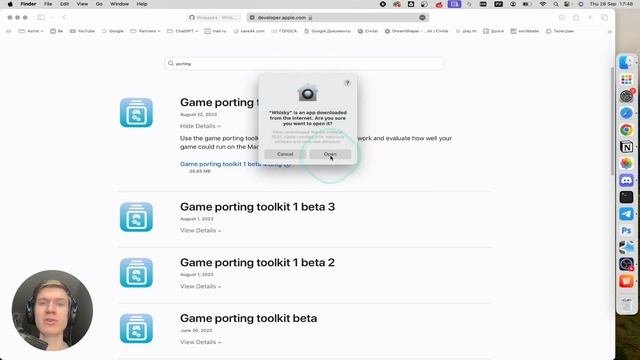640x360 pixels.
Task: Open Discord from the Dock
Action: click(626, 180)
